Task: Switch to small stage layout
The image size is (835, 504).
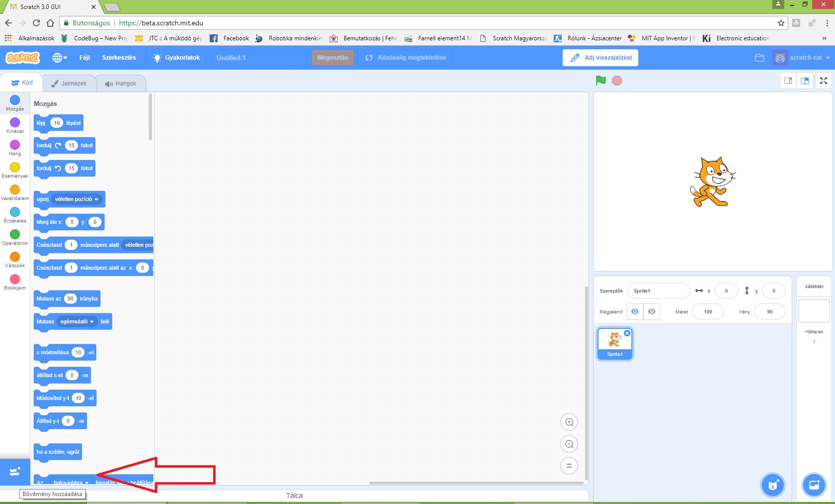Action: tap(788, 81)
